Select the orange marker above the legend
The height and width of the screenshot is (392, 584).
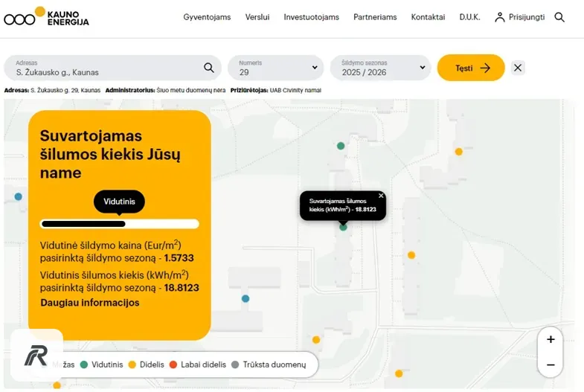pos(316,339)
